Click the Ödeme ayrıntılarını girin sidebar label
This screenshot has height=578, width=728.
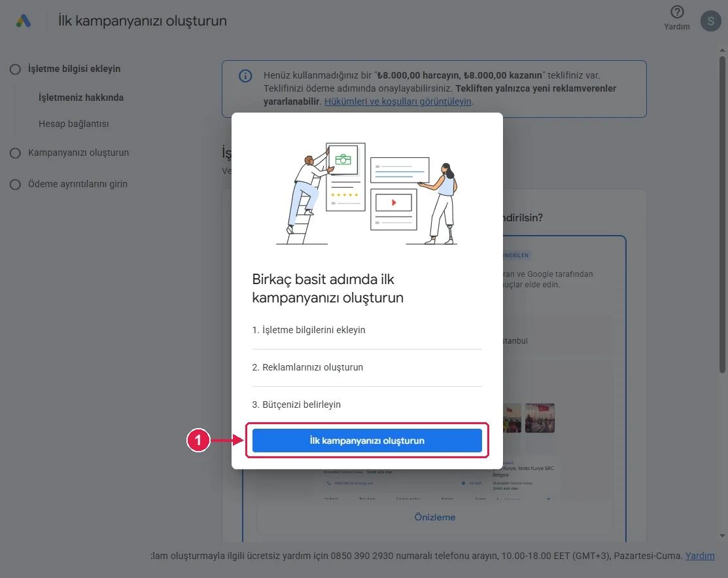(x=78, y=184)
